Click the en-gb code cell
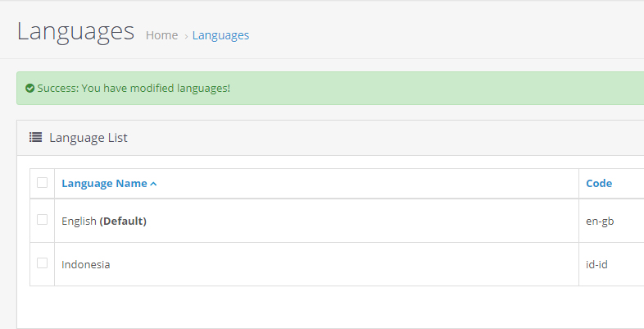Image resolution: width=644 pixels, height=329 pixels. (599, 221)
